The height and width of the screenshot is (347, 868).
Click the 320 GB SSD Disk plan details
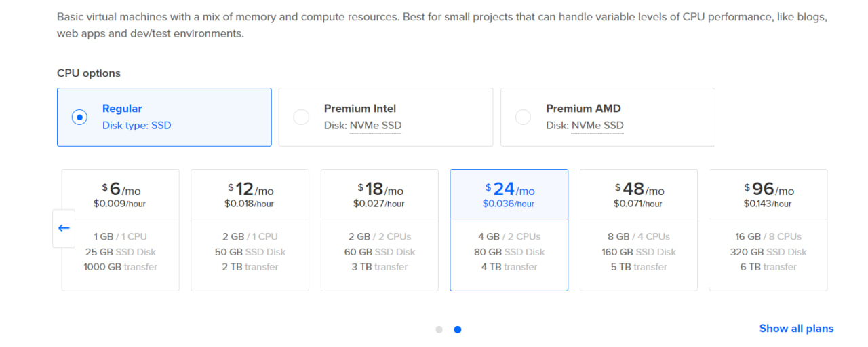pyautogui.click(x=768, y=252)
